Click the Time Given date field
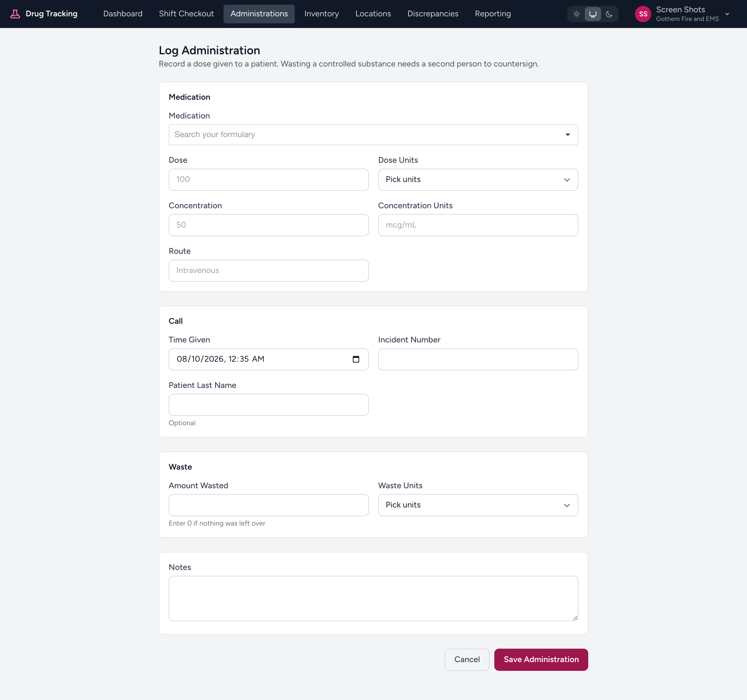This screenshot has width=747, height=700. [269, 359]
